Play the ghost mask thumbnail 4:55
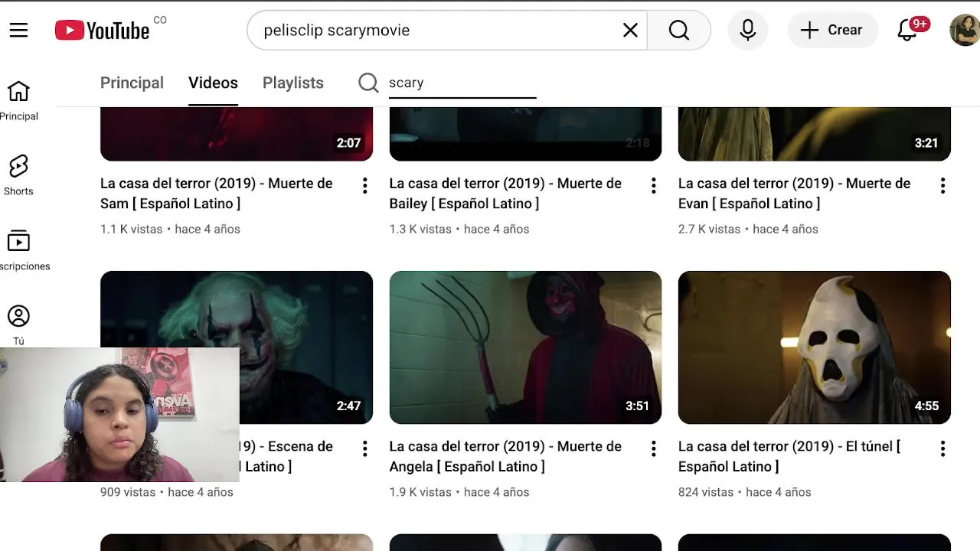980x551 pixels. [815, 347]
